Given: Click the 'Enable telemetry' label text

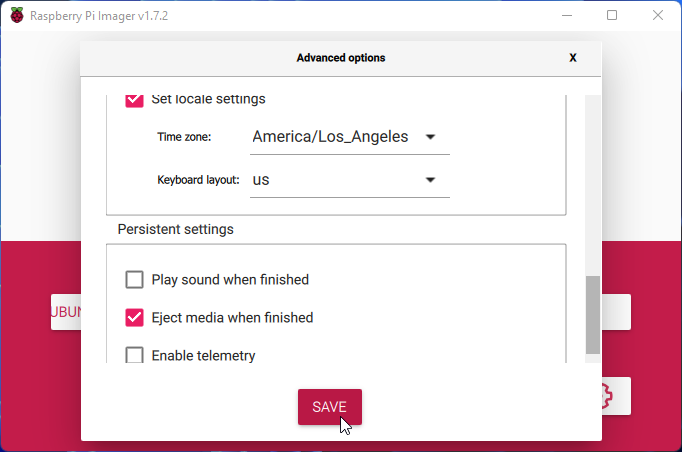Looking at the screenshot, I should coord(203,355).
